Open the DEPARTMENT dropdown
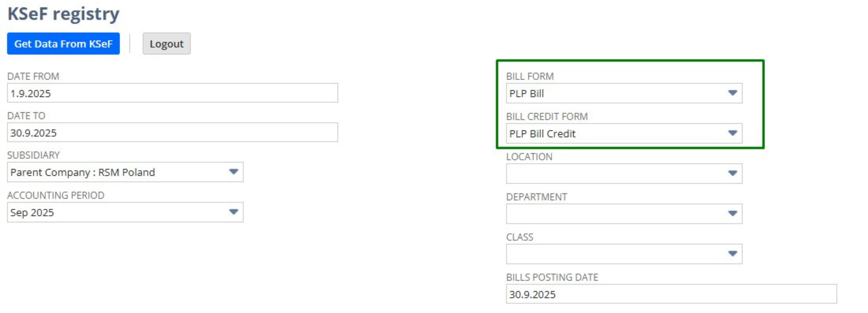This screenshot has width=868, height=313. 623,213
